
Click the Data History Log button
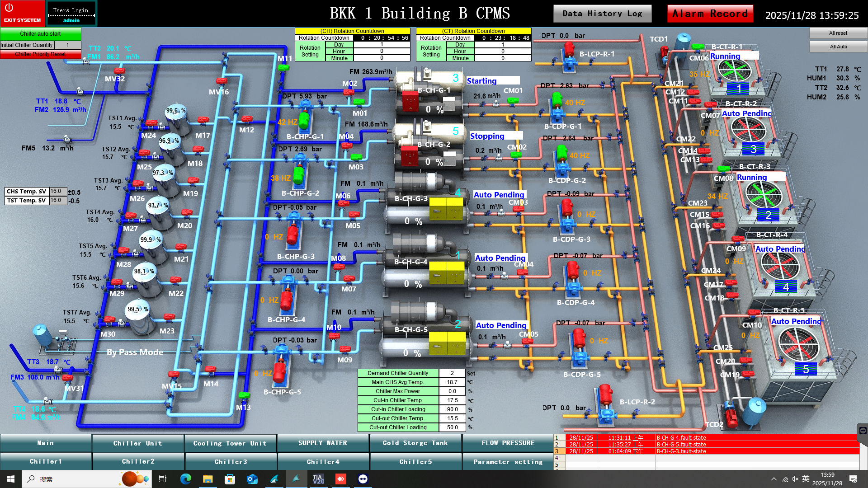(x=602, y=14)
